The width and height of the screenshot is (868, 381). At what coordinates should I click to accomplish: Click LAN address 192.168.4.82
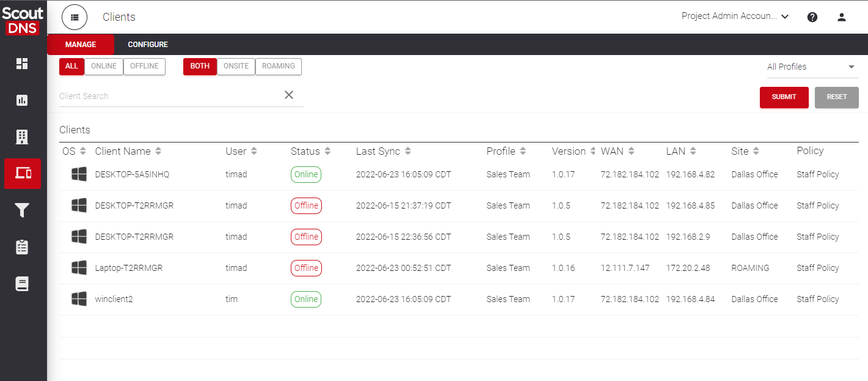690,174
